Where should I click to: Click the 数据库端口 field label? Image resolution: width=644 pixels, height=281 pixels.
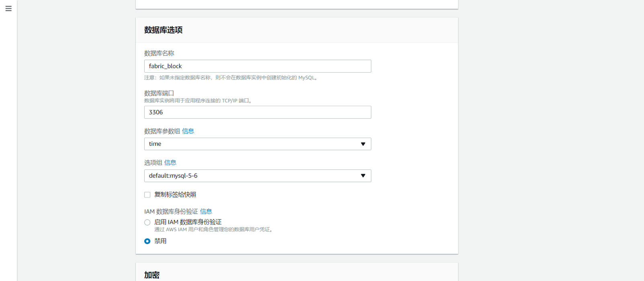[159, 93]
